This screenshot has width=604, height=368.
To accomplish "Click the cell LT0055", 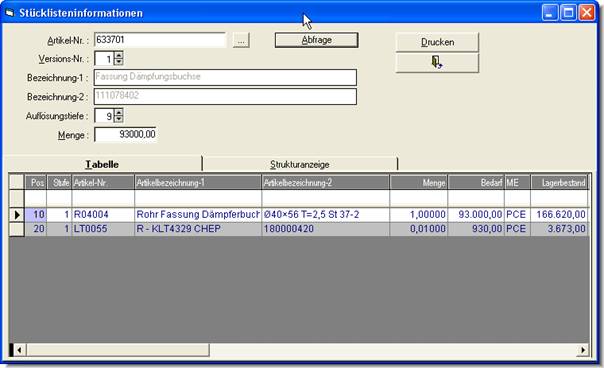I will [x=103, y=229].
